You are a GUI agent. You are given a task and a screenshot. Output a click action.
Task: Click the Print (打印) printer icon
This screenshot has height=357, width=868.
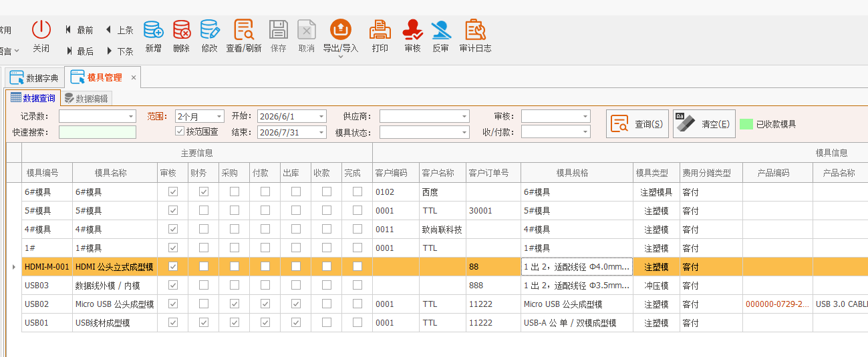coord(380,29)
